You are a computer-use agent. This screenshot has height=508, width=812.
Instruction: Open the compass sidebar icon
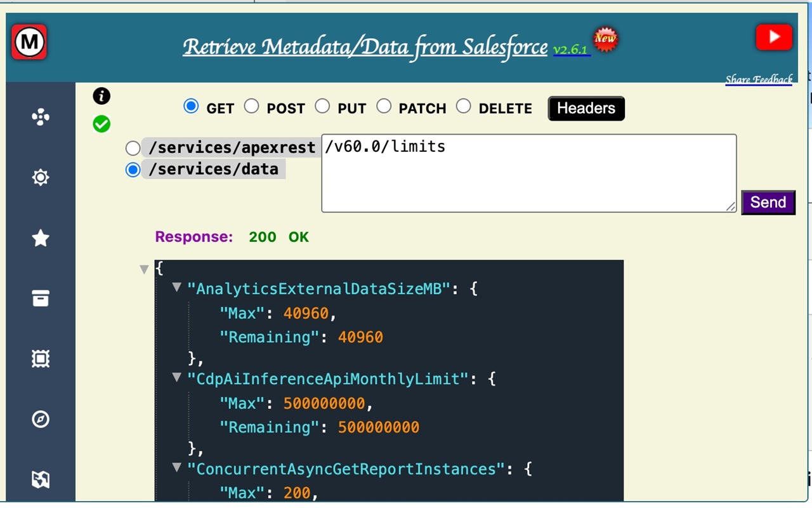tap(41, 419)
